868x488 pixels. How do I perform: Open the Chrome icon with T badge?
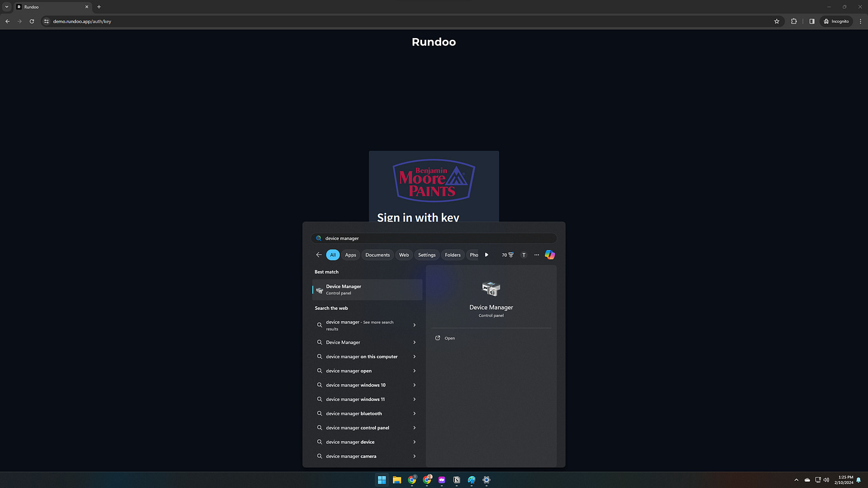[x=412, y=480]
